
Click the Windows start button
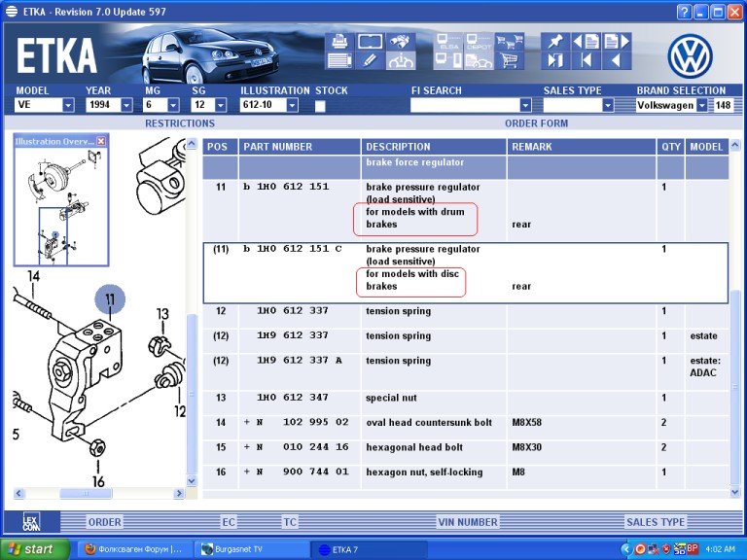pyautogui.click(x=35, y=549)
